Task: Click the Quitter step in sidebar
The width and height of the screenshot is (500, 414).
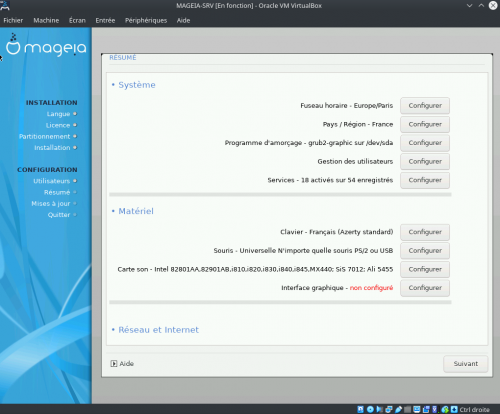Action: pyautogui.click(x=59, y=215)
